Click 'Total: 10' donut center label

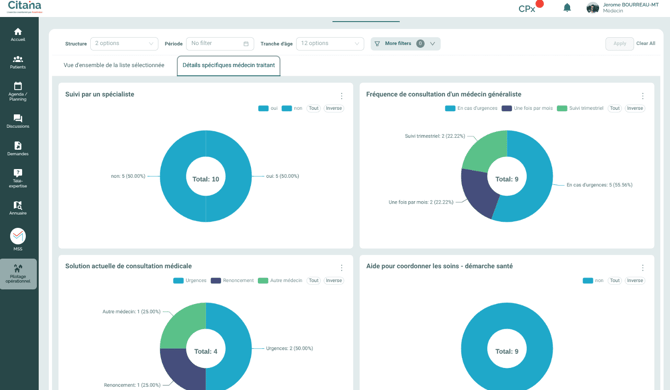point(206,179)
